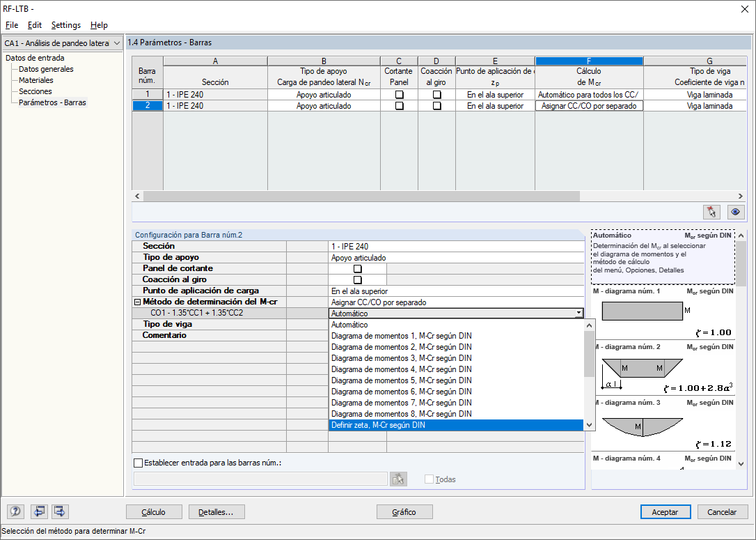
Task: Select Definir zeta, M-Cr según DIN
Action: (x=456, y=425)
